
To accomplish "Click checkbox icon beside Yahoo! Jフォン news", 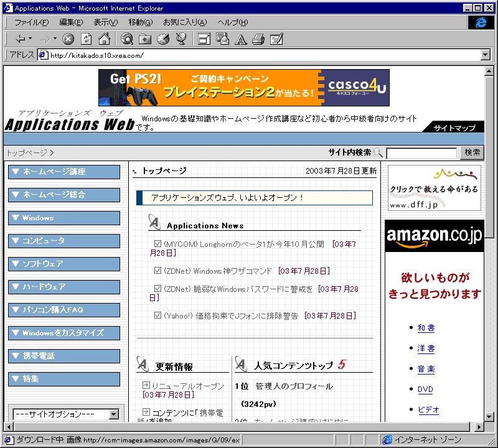I will 157,315.
